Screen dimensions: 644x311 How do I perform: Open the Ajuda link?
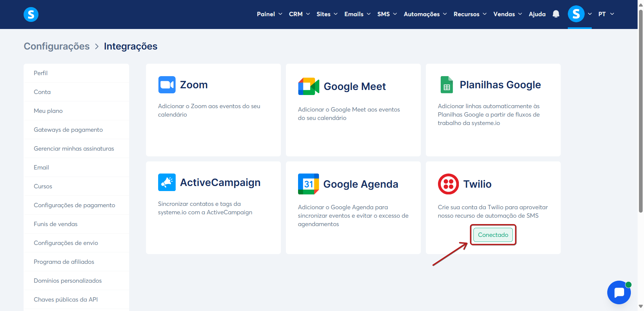537,14
